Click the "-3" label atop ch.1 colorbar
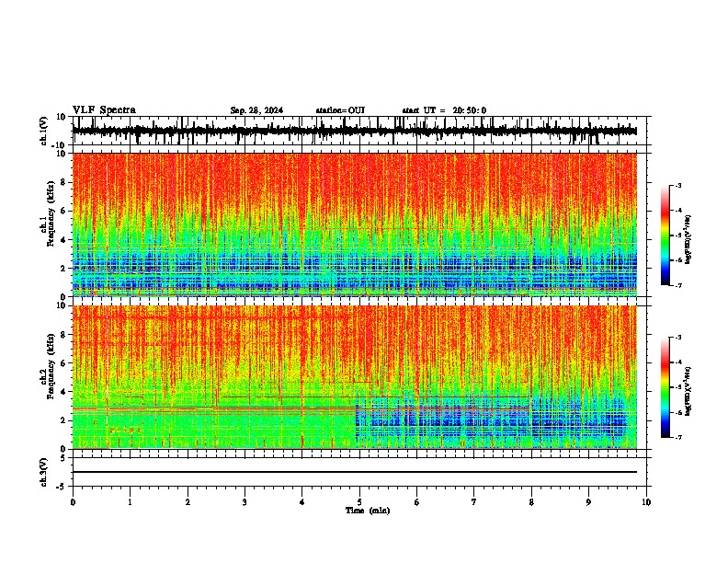728x563 pixels. 677,186
